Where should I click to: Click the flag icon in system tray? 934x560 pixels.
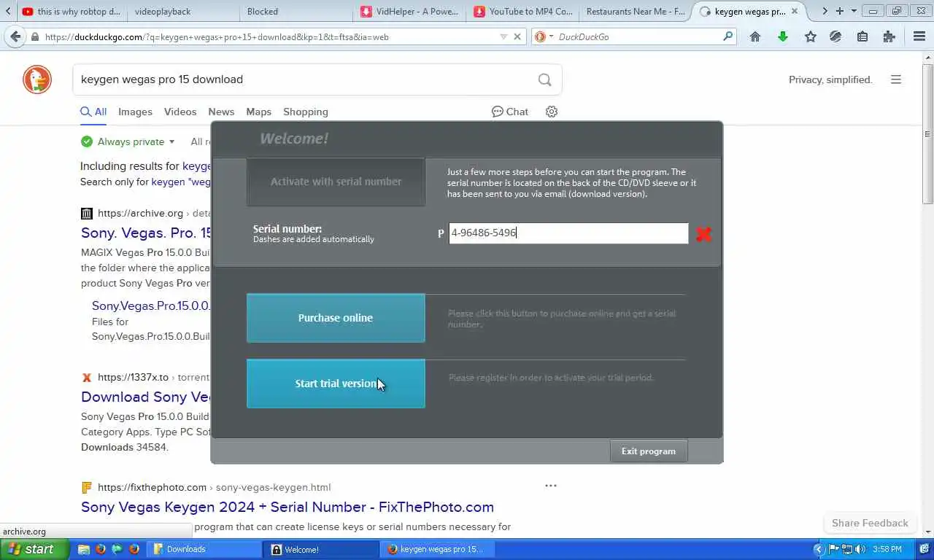tap(834, 549)
